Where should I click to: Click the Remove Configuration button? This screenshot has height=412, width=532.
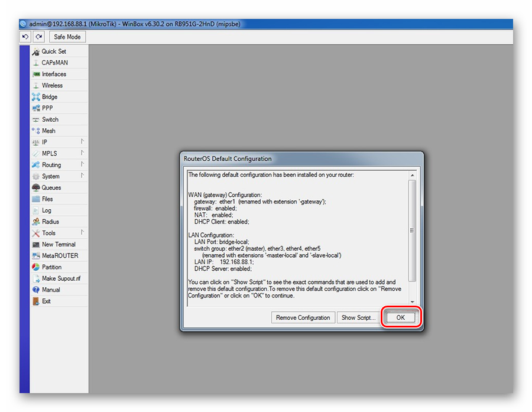(x=303, y=317)
